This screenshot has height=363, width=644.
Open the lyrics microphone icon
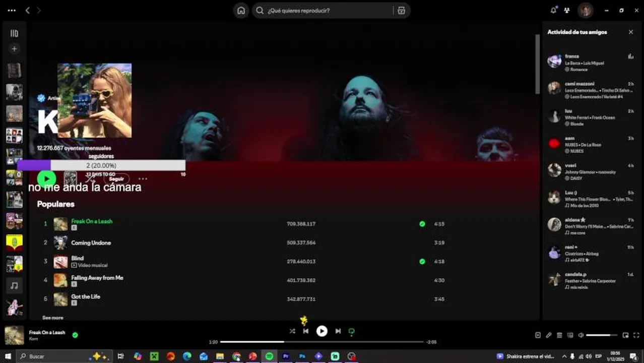[x=549, y=335]
